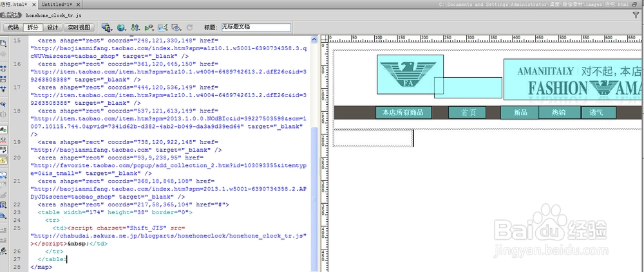Click the code pane scrollbar up arrow
Image resolution: width=644 pixels, height=272 pixels.
click(x=315, y=40)
